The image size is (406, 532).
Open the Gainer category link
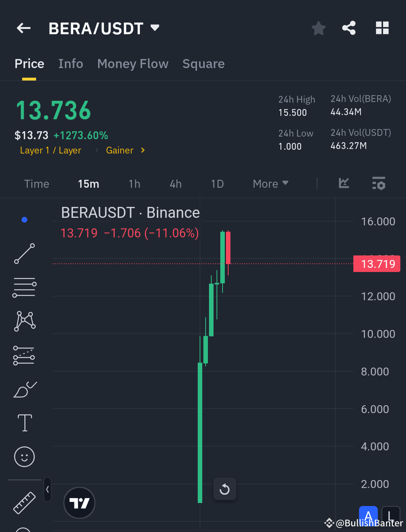120,150
